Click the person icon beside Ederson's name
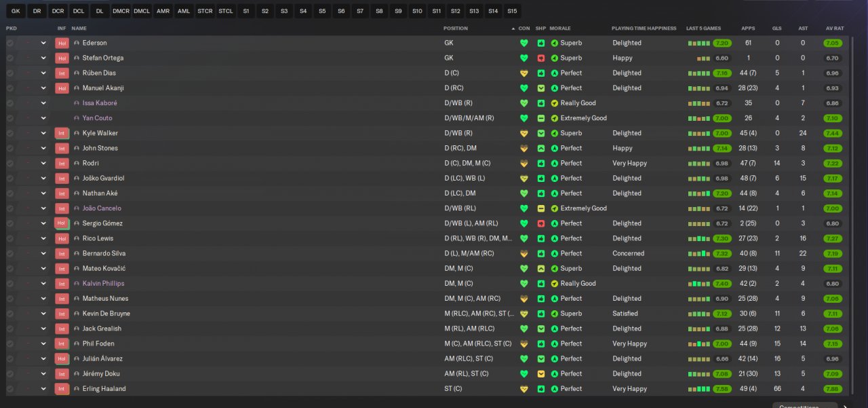Image resolution: width=868 pixels, height=408 pixels. pos(77,43)
